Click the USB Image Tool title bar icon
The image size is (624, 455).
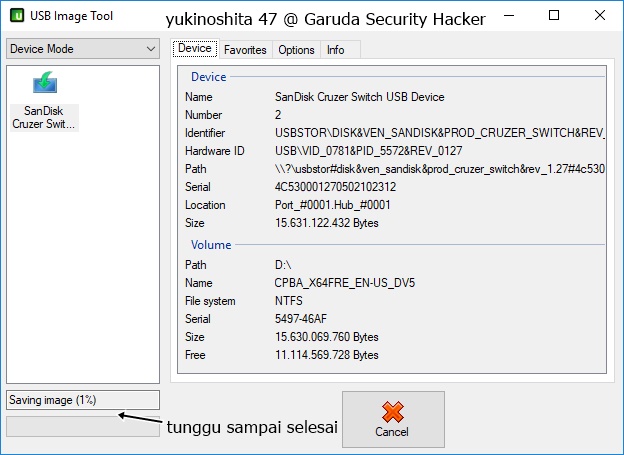17,17
